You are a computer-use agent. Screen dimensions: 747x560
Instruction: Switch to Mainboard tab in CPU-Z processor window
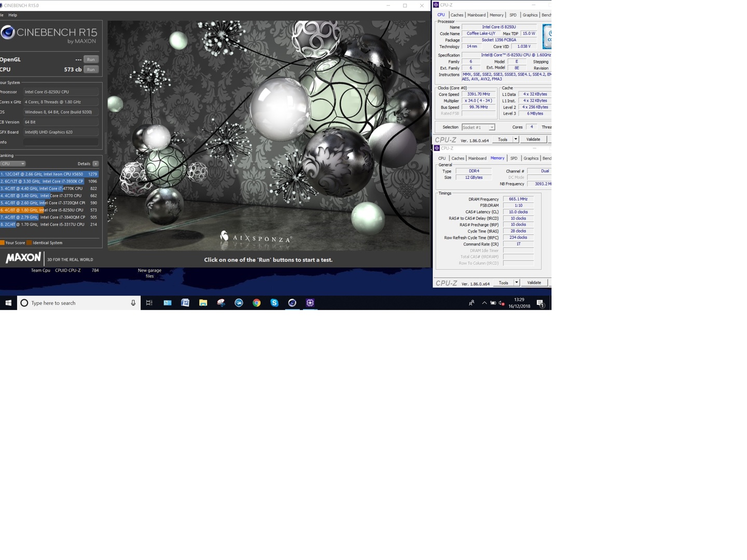click(477, 15)
